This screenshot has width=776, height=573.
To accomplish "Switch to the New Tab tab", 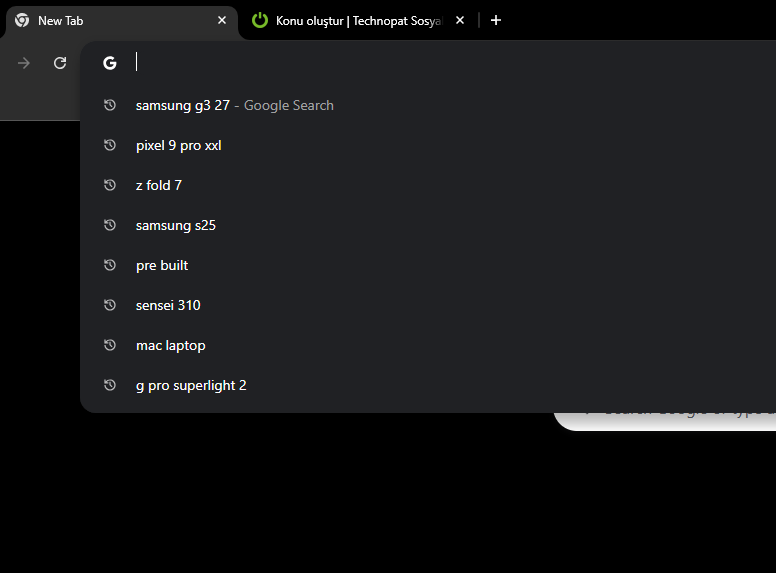I will click(x=121, y=21).
